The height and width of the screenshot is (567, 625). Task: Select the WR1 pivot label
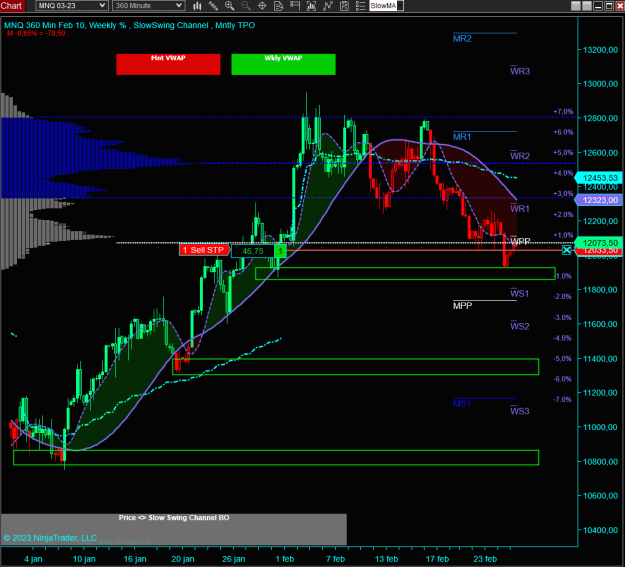[x=520, y=209]
